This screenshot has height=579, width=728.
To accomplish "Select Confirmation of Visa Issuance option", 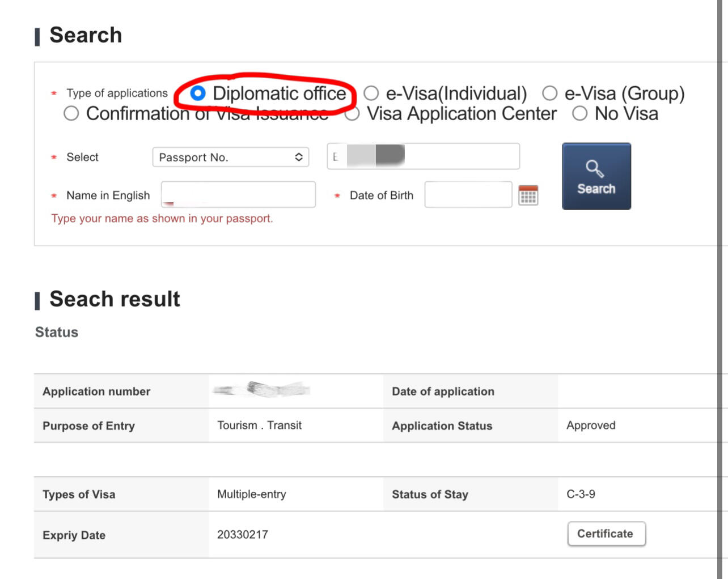I will pyautogui.click(x=71, y=113).
